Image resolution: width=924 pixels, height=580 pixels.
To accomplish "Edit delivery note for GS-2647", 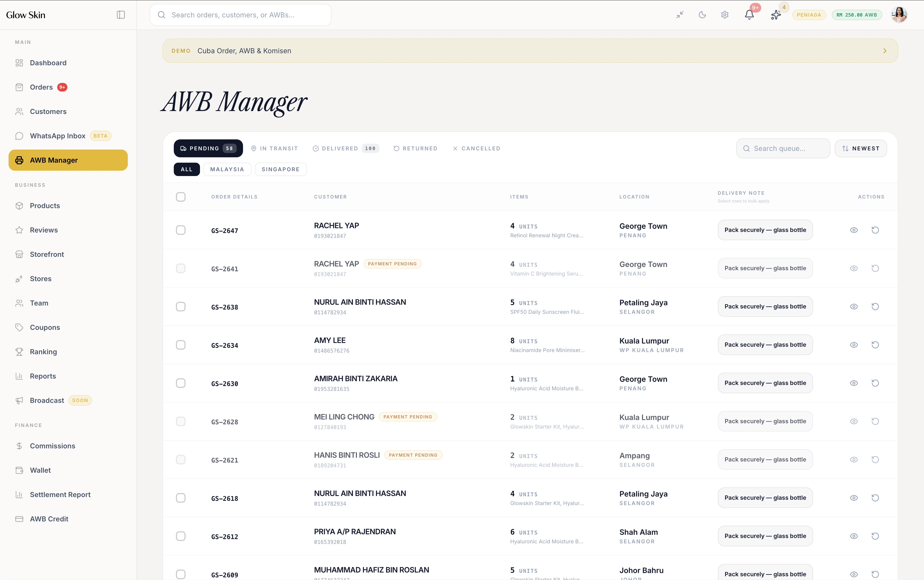I will click(765, 230).
